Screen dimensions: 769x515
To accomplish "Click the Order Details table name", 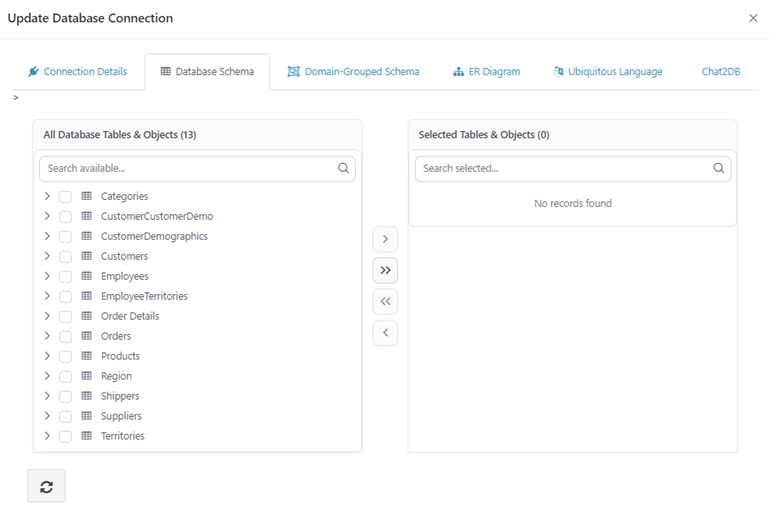I will pos(130,316).
